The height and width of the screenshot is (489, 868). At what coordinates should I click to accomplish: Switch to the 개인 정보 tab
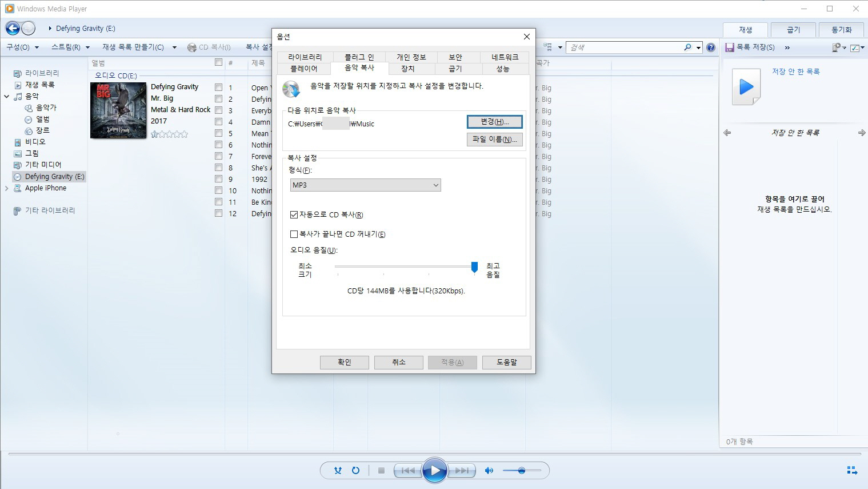pyautogui.click(x=411, y=57)
